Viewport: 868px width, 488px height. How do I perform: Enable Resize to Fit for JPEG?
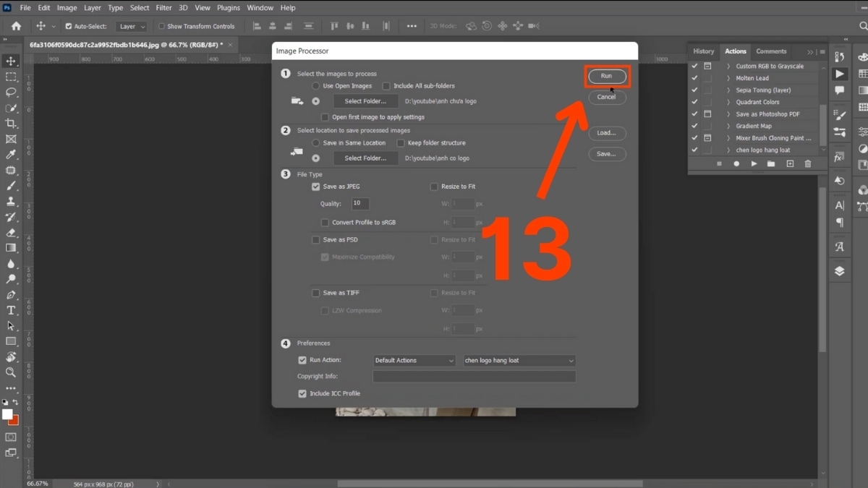coord(434,187)
